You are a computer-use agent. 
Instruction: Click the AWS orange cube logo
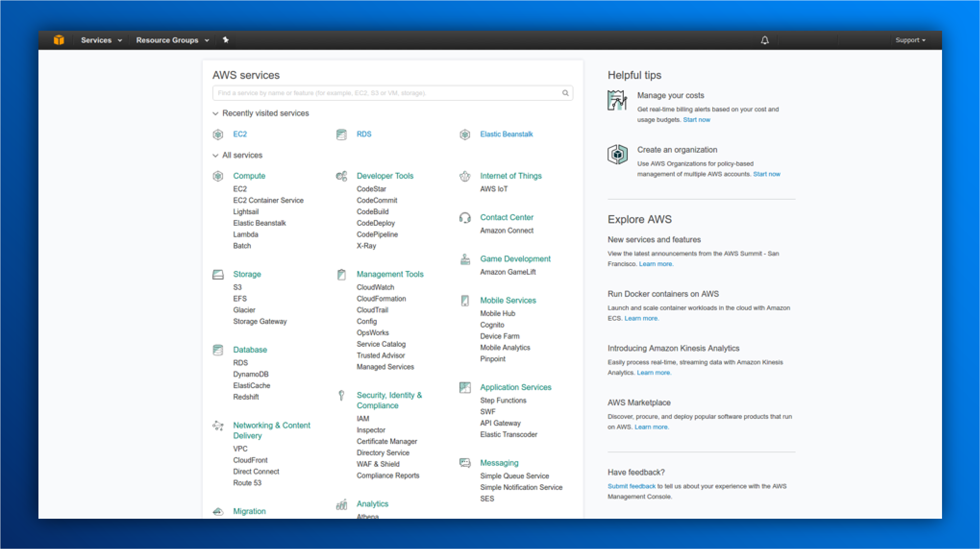click(59, 40)
